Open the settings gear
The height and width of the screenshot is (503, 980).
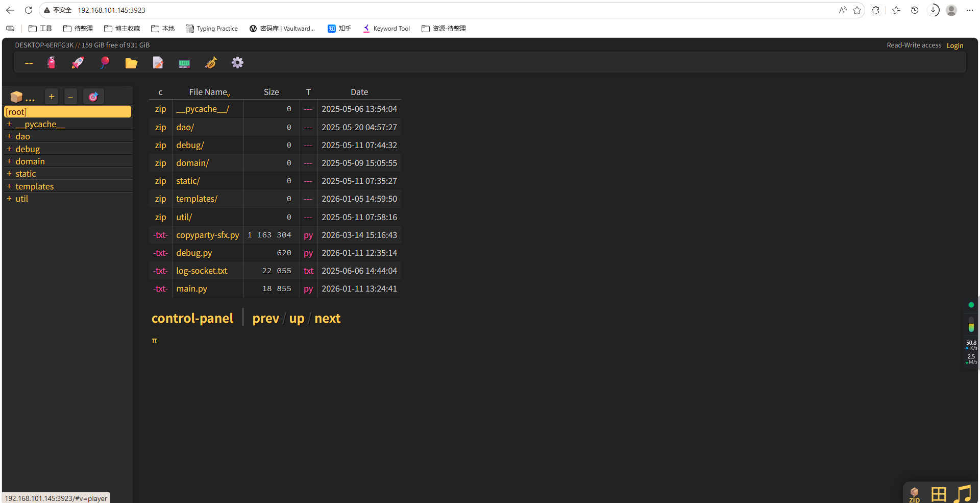tap(237, 62)
